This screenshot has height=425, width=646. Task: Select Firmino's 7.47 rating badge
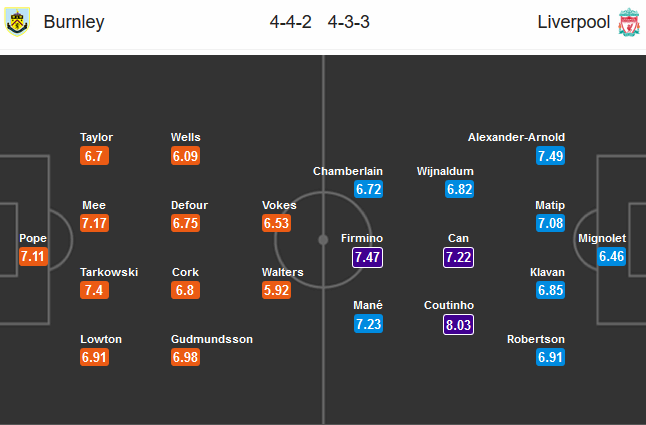click(368, 257)
